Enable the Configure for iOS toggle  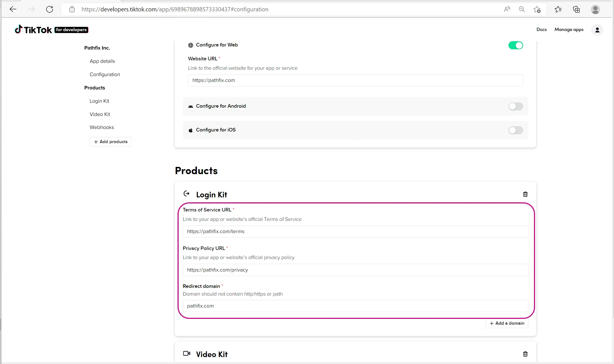click(515, 130)
